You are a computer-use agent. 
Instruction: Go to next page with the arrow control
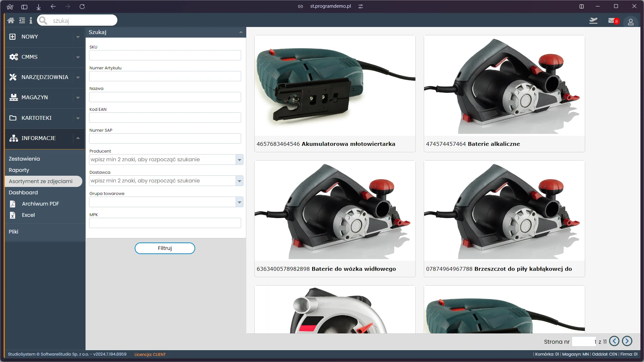click(x=627, y=341)
